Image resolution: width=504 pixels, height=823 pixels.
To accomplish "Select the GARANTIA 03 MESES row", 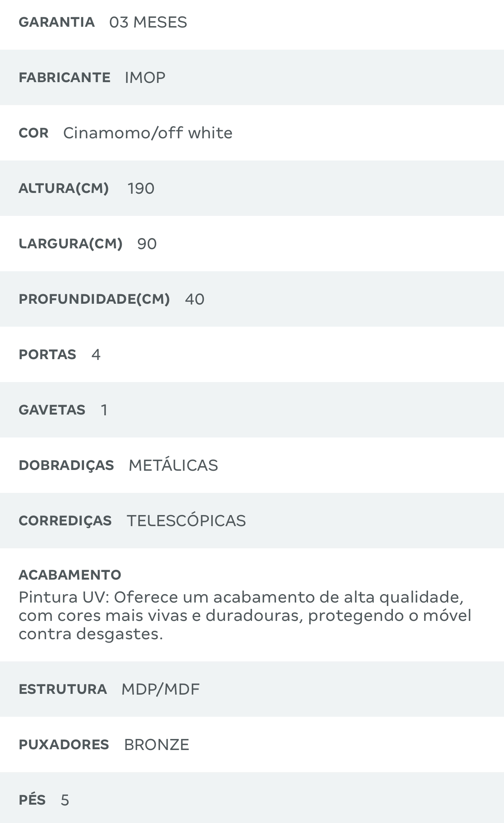I will (252, 22).
